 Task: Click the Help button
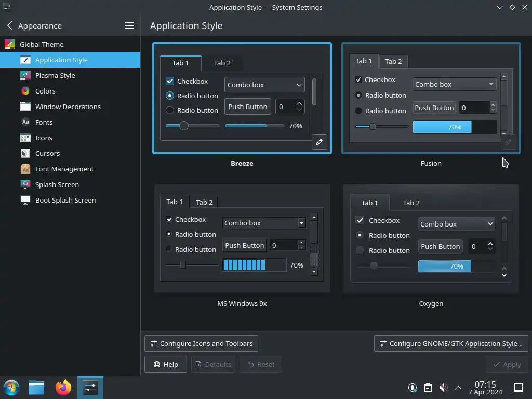pyautogui.click(x=166, y=364)
